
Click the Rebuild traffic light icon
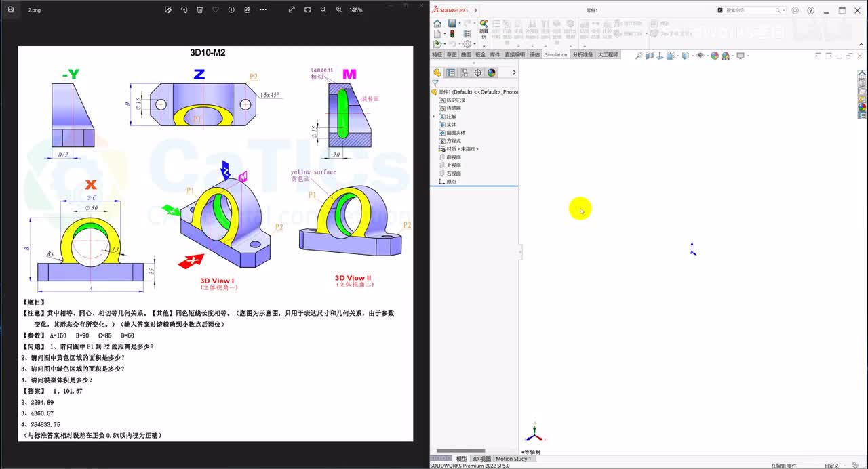pos(452,33)
